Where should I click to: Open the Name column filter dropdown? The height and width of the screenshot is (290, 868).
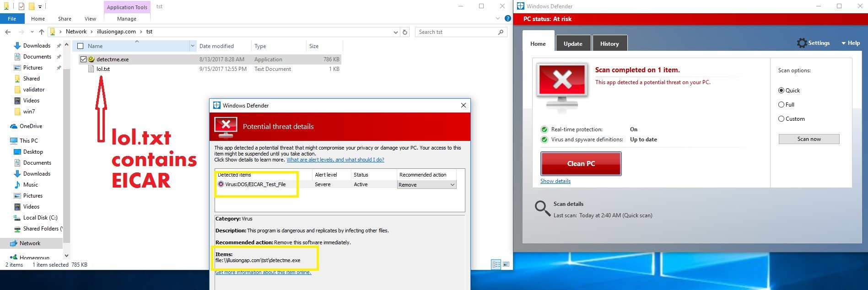(x=192, y=46)
